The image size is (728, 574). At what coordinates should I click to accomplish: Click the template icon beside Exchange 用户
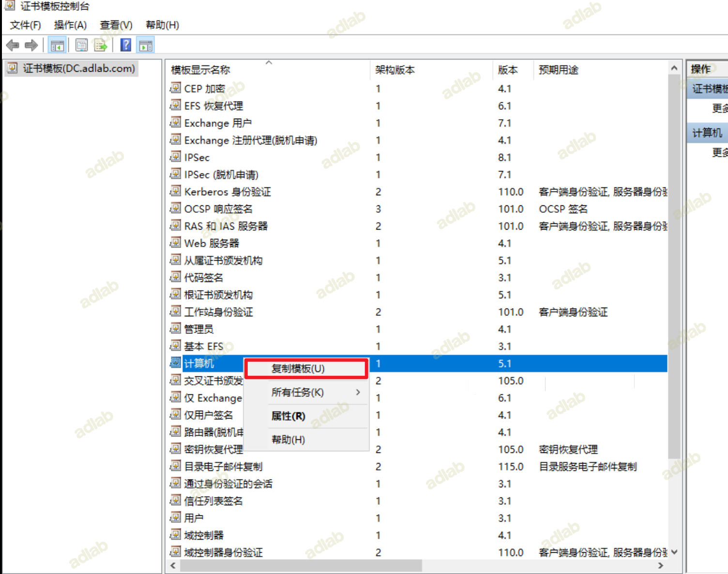[175, 123]
